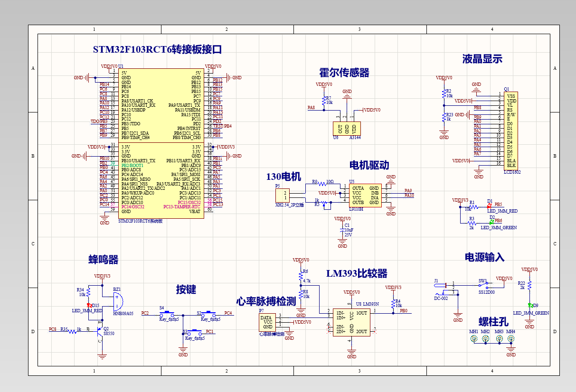Click the PC13-TAMPER-RTC pin name on U1
The height and width of the screenshot is (392, 576).
(182, 207)
